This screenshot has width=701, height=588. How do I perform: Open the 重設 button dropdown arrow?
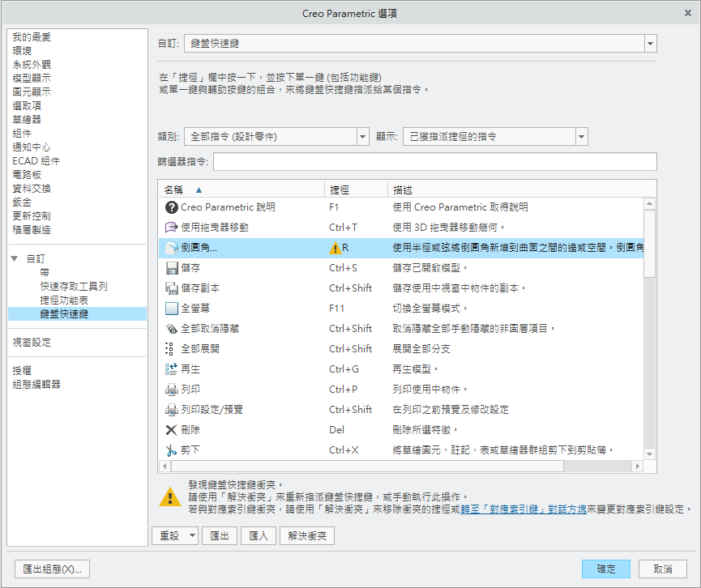(x=191, y=535)
